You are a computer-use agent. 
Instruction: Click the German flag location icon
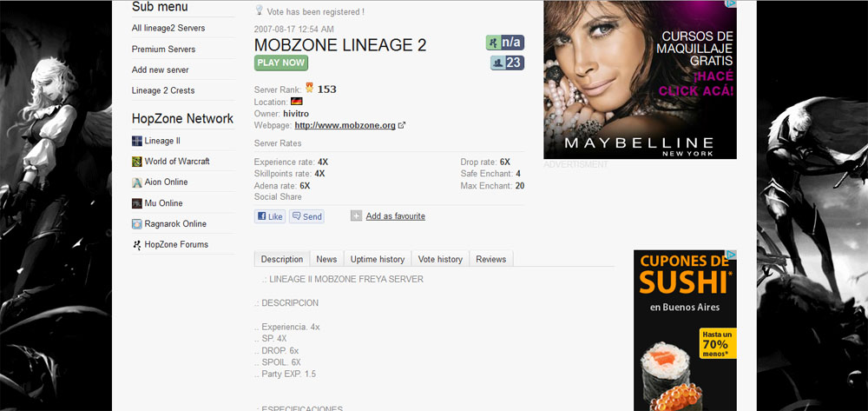[x=297, y=102]
